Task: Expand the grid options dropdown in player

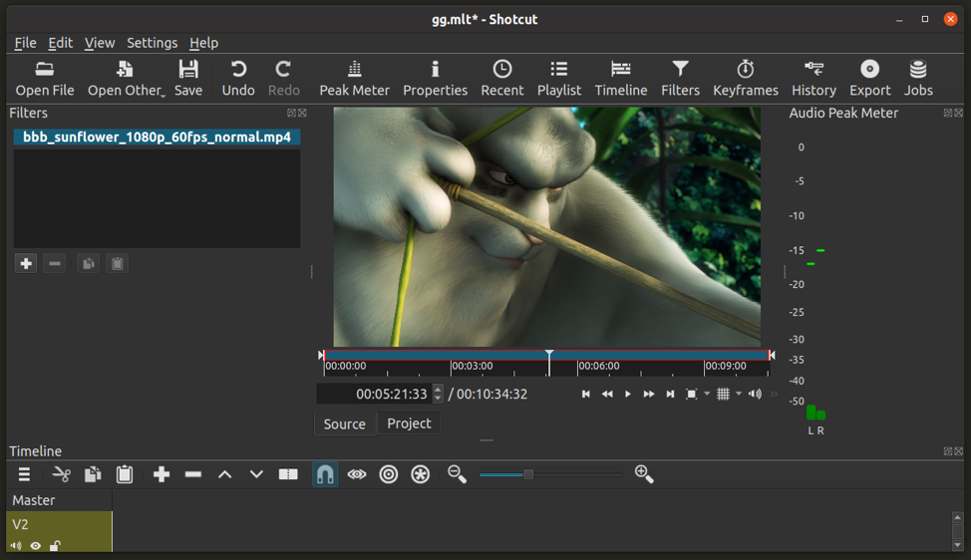Action: coord(739,394)
